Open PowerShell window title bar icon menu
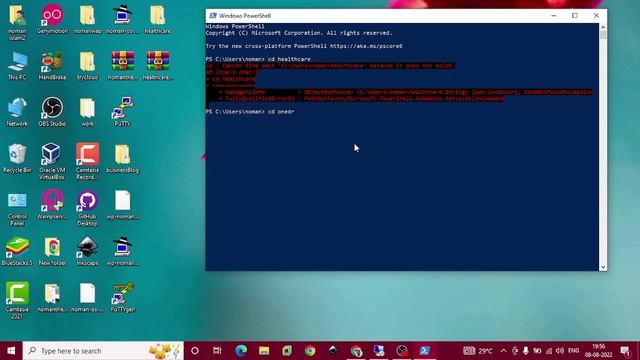 tap(213, 16)
